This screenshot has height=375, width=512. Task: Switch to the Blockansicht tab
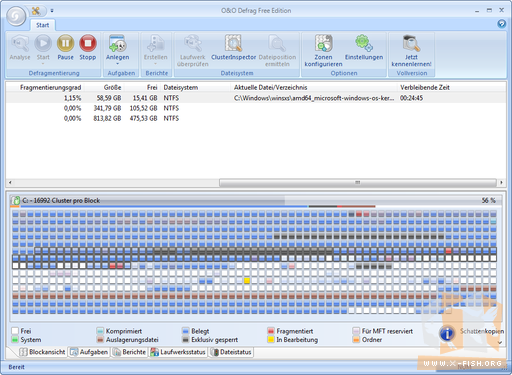click(42, 352)
